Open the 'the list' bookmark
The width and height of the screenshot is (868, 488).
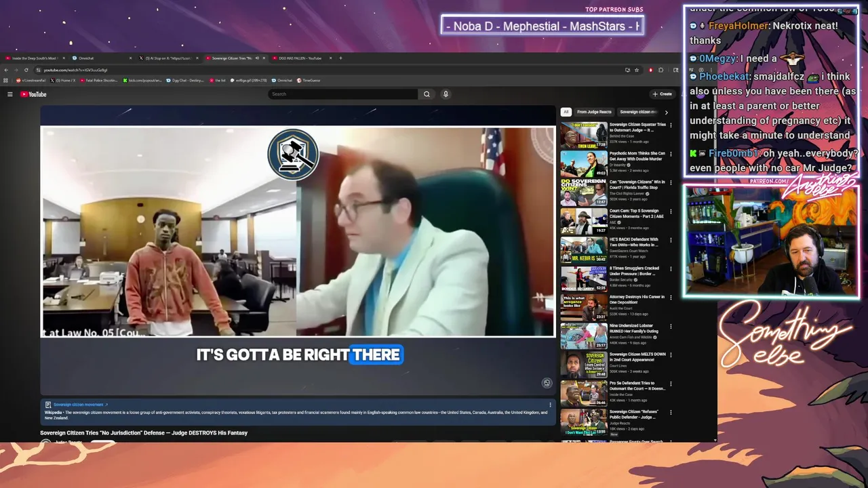(218, 81)
